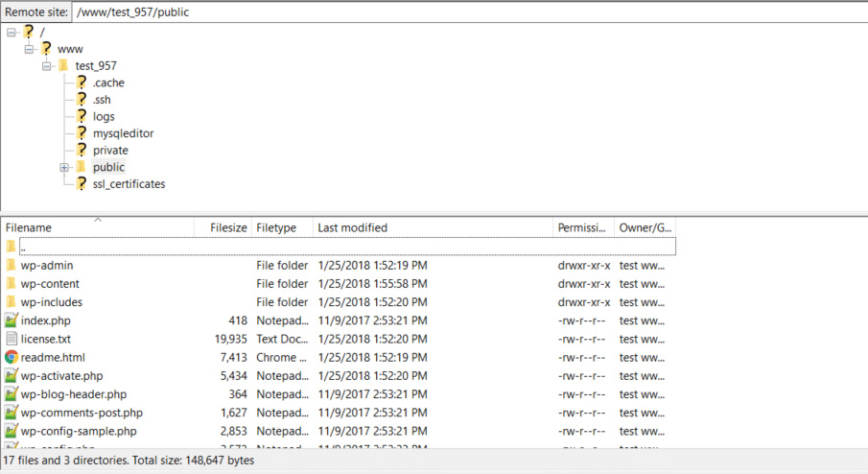Click the wp-admin folder icon
This screenshot has height=474, width=868.
[x=12, y=266]
